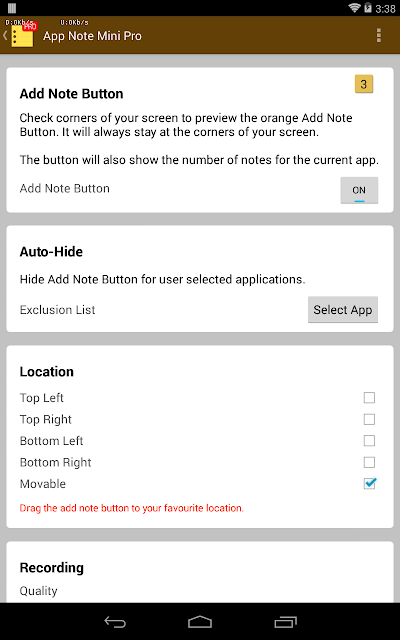Tap the Quality setting under Recording

point(38,591)
